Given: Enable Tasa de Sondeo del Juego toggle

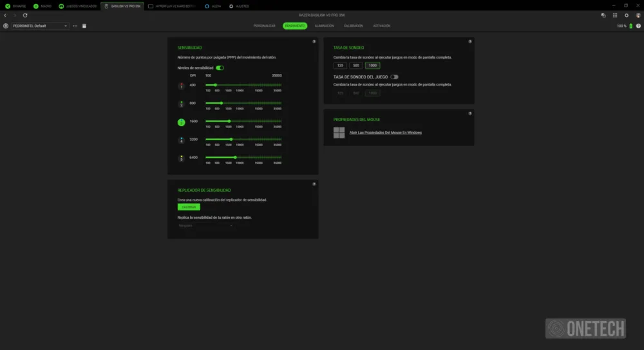Looking at the screenshot, I should tap(394, 77).
